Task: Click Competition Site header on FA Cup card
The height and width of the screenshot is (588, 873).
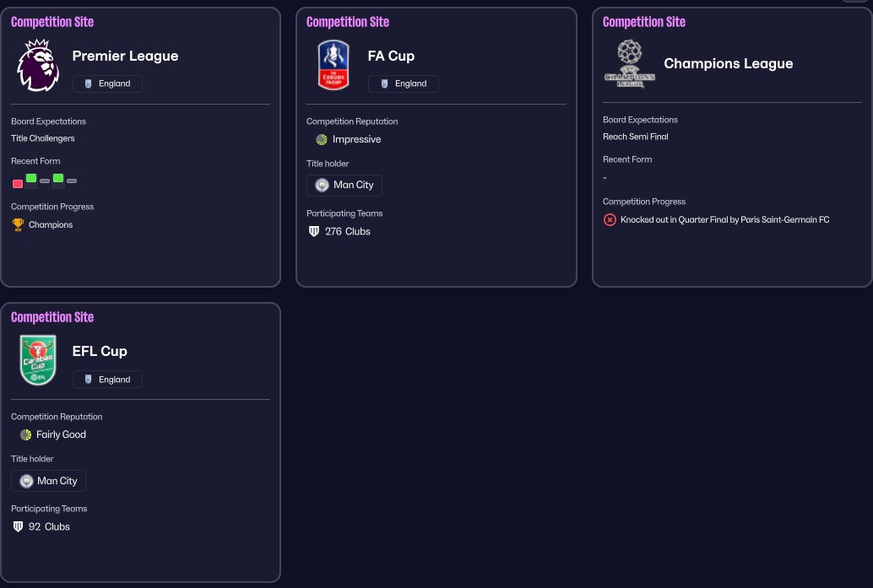Action: (x=348, y=22)
